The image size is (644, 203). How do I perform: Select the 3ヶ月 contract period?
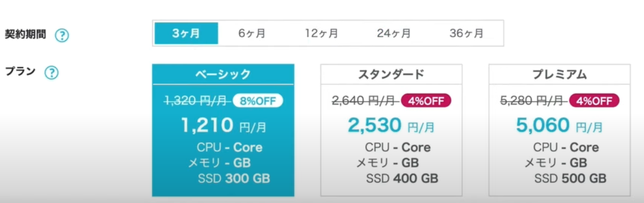[186, 33]
